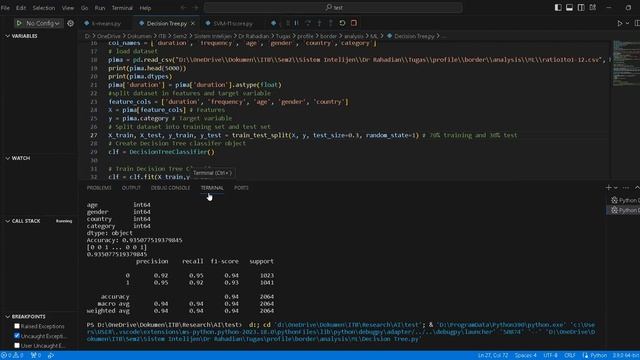
Task: Switch to the PORTS panel tab
Action: coord(241,188)
